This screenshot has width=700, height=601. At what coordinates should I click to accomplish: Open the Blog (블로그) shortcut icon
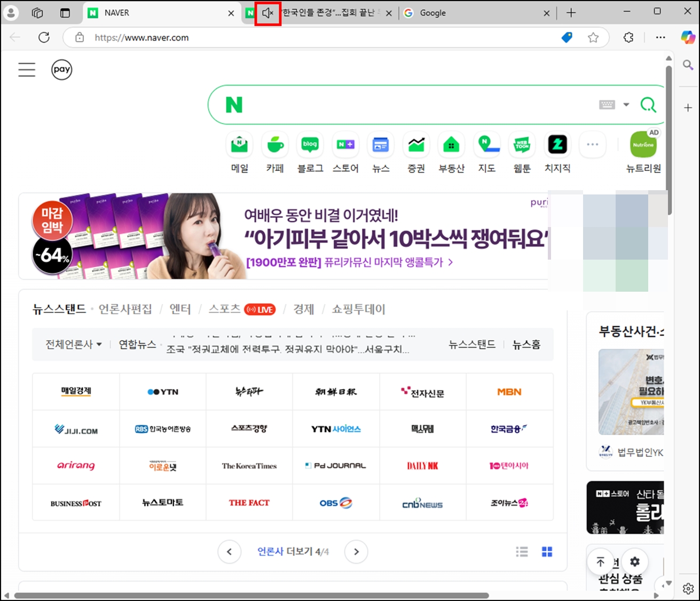(x=310, y=145)
